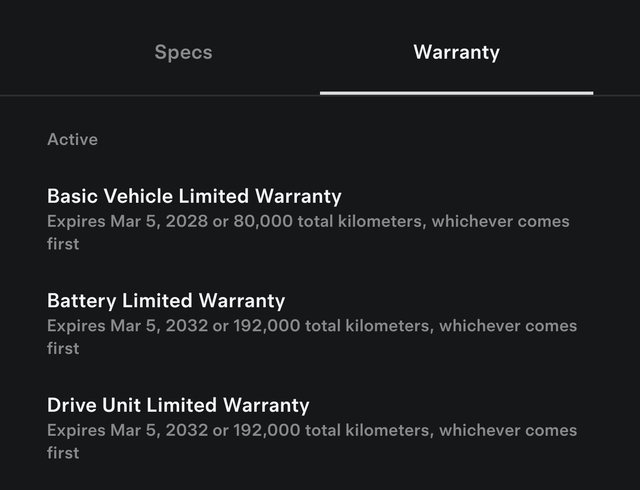Switch to the Specs tab
The height and width of the screenshot is (490, 640).
183,52
